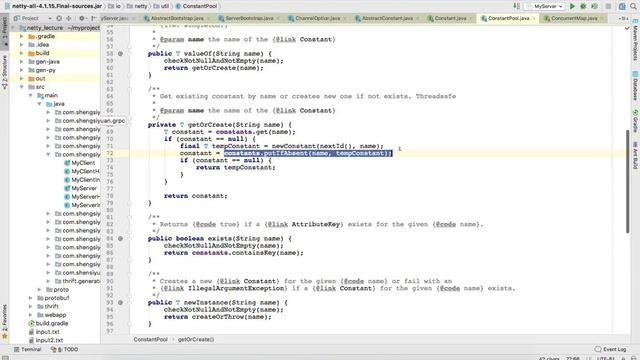Expand the gen-java folder
640x360 pixels.
tap(22, 62)
